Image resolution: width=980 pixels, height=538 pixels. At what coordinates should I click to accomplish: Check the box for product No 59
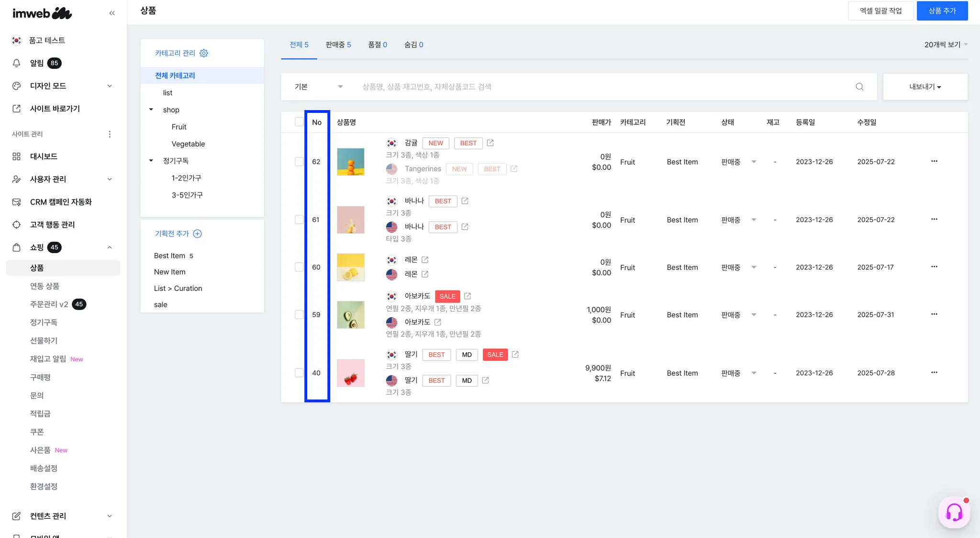(299, 314)
